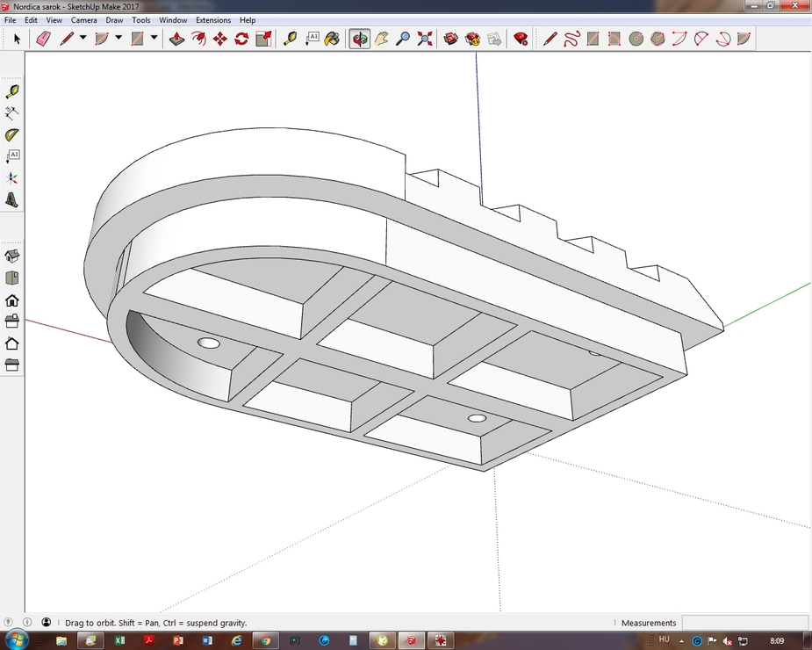Select the Eraser tool
Screen dimensions: 812x650
click(42, 39)
